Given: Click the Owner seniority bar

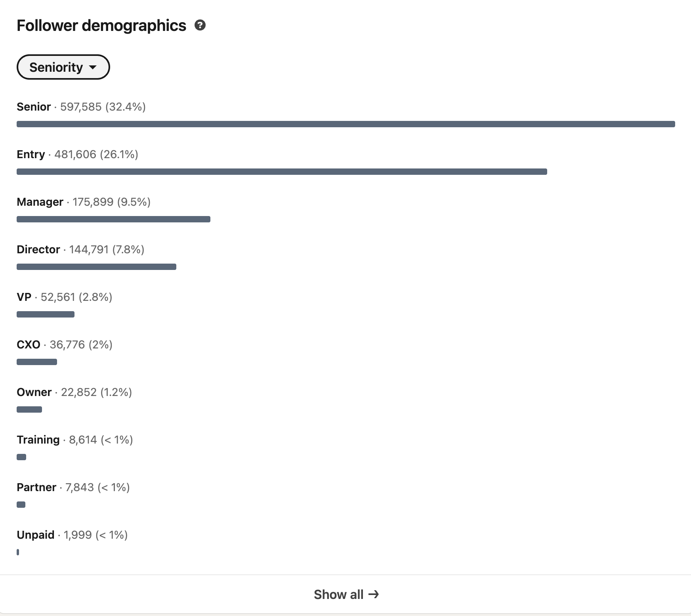Looking at the screenshot, I should pyautogui.click(x=29, y=409).
